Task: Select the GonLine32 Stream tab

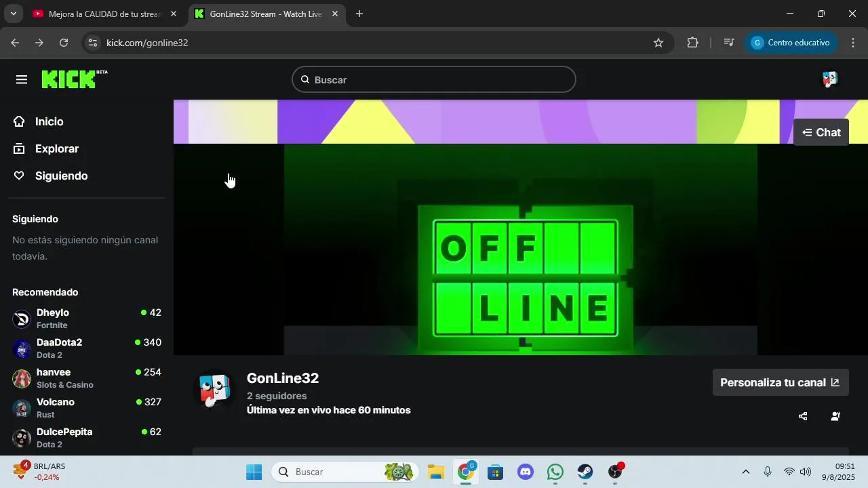Action: pyautogui.click(x=266, y=14)
